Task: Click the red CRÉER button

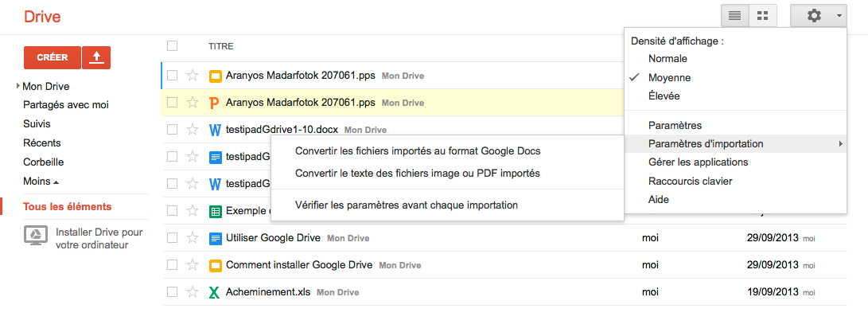Action: pos(52,57)
